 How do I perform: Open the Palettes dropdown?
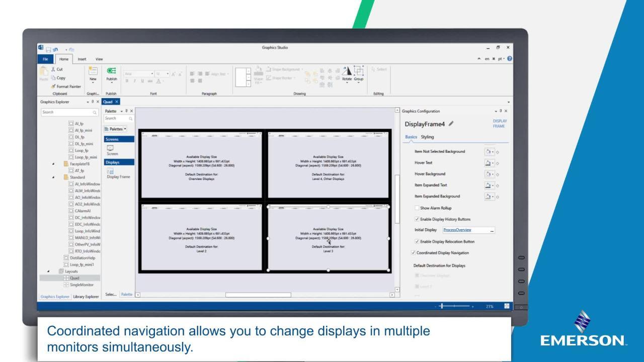(116, 129)
